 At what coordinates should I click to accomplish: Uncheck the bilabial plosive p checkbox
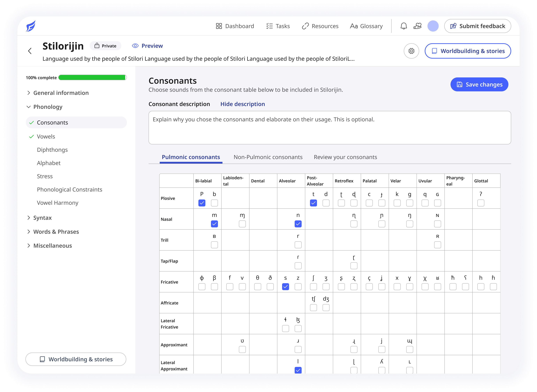point(202,203)
